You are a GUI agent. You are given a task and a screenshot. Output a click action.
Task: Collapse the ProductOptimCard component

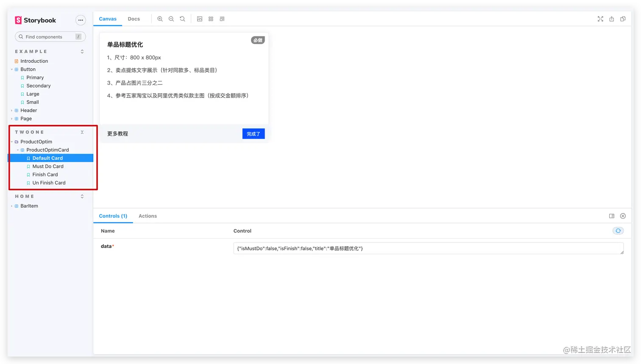(47, 150)
